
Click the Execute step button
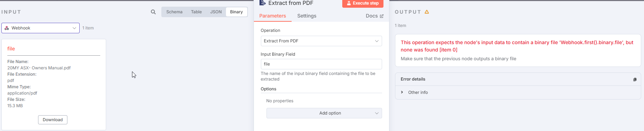[x=363, y=4]
